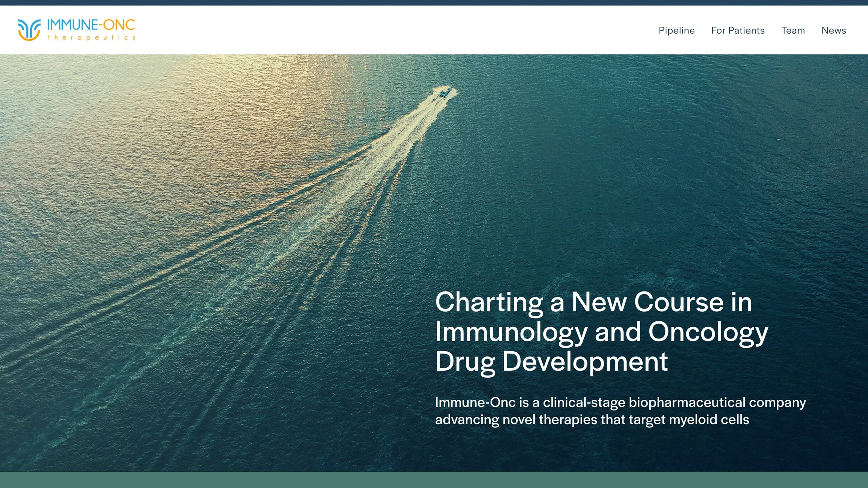Select the Team menu item in the header
This screenshot has width=868, height=488.
pos(793,31)
